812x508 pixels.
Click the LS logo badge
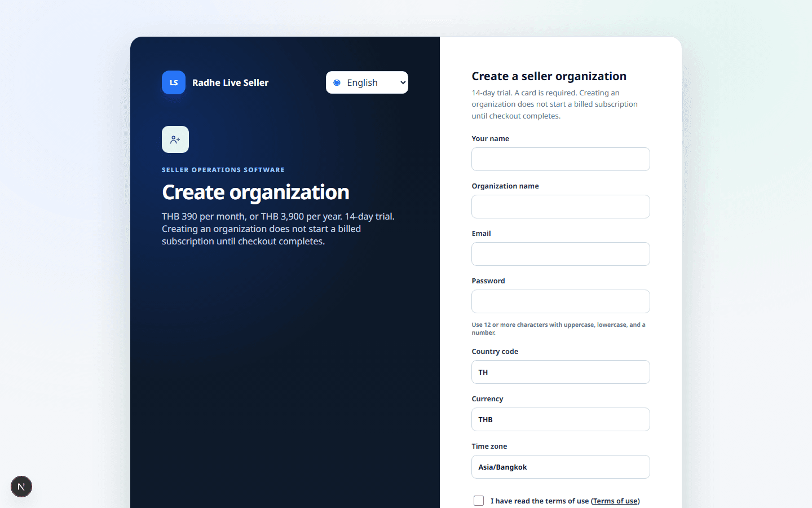[174, 82]
